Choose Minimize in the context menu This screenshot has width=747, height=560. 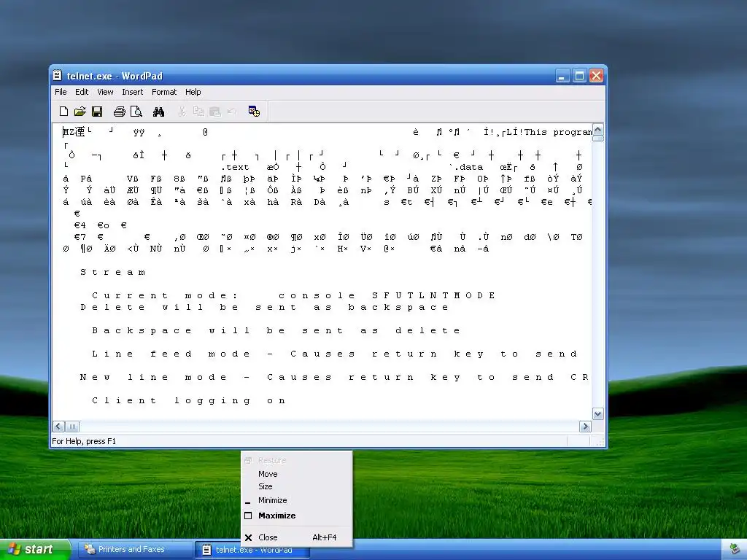(297, 500)
